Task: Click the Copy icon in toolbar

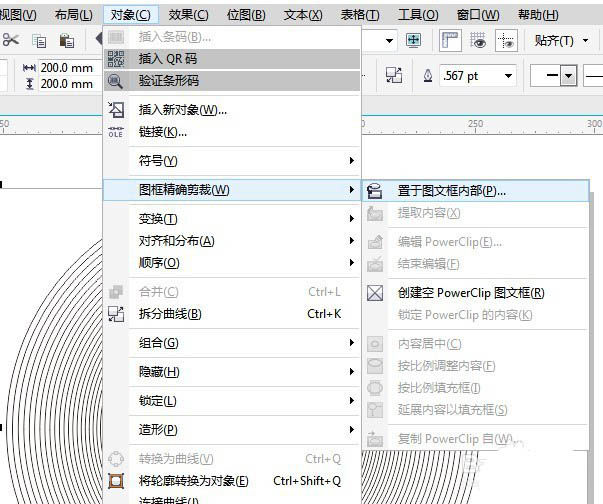Action: point(39,40)
